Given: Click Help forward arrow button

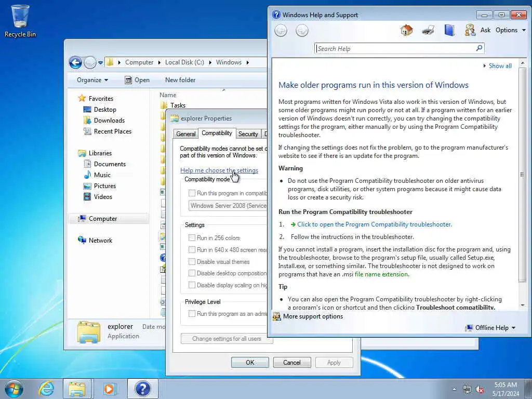Looking at the screenshot, I should tap(302, 31).
